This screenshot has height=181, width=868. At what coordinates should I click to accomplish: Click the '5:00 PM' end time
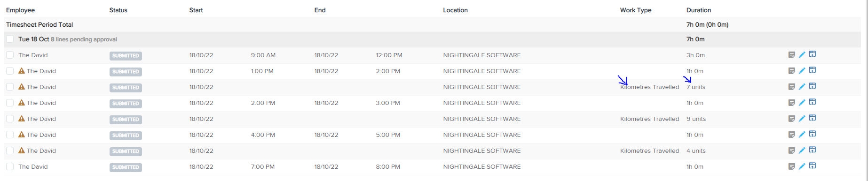(388, 135)
